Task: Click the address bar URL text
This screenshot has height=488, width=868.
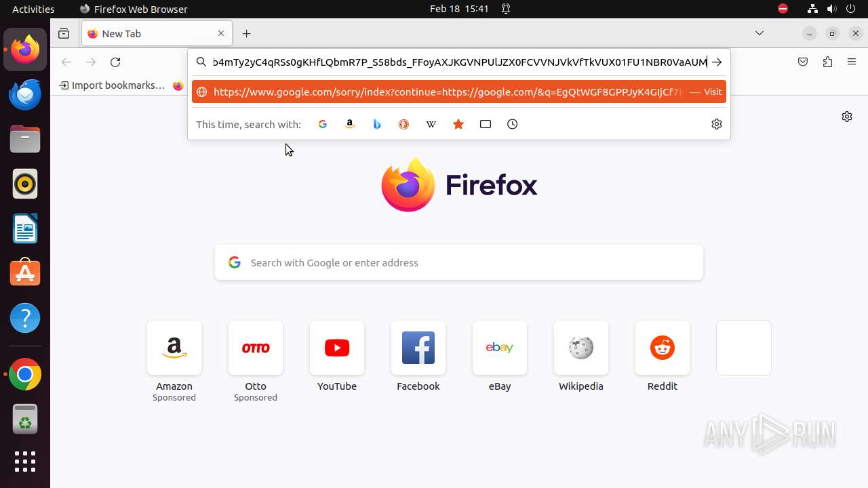Action: coord(459,62)
